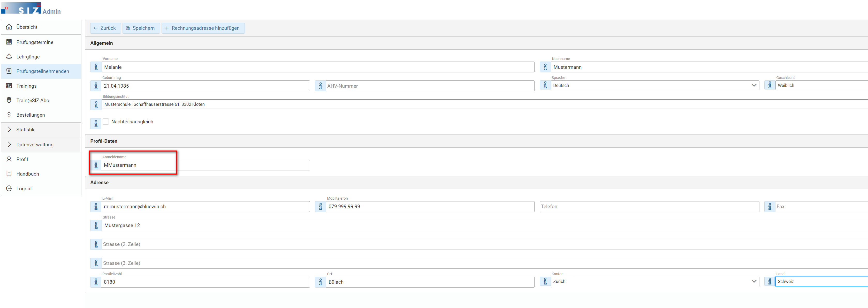
Task: Click the info icon beside Anmeldename field
Action: pyautogui.click(x=96, y=165)
